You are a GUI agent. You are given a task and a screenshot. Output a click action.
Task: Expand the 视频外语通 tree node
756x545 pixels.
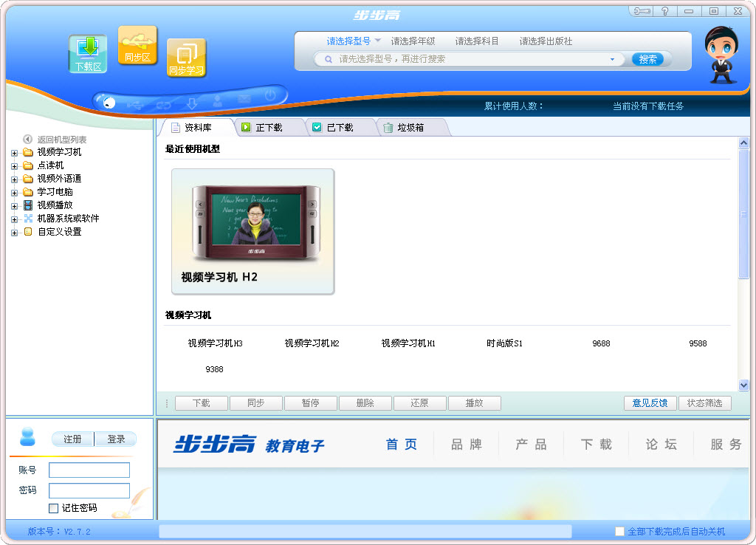[x=14, y=179]
